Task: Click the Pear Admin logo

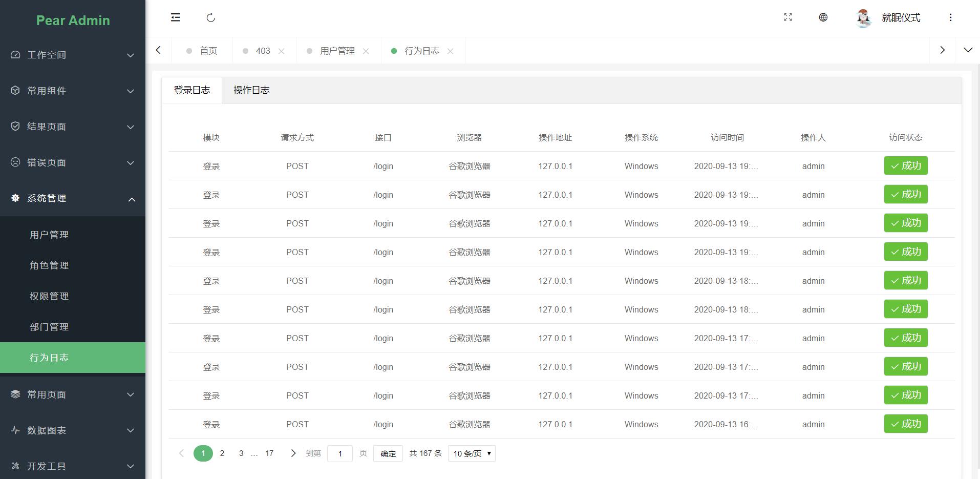Action: point(73,20)
